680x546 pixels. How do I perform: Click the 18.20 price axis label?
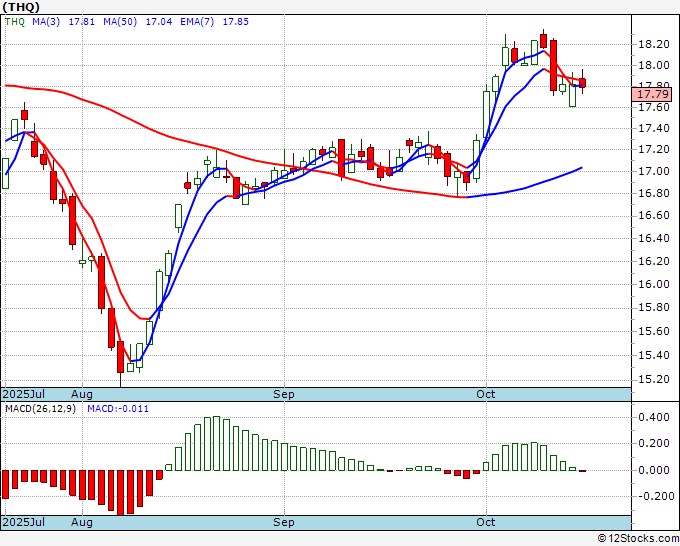pyautogui.click(x=653, y=44)
